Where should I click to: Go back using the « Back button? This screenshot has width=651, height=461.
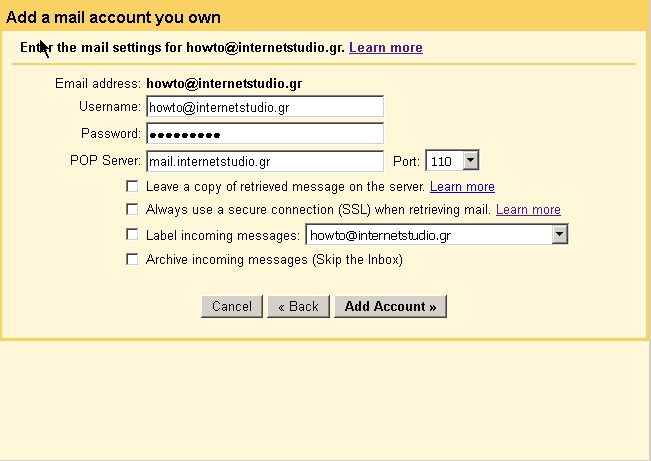298,307
